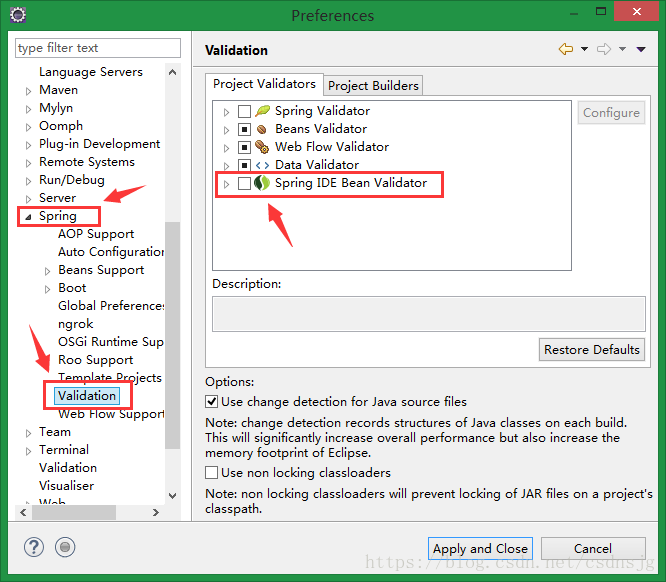The width and height of the screenshot is (666, 582).
Task: Click the Data Validator angle-brackets icon
Action: pyautogui.click(x=262, y=165)
